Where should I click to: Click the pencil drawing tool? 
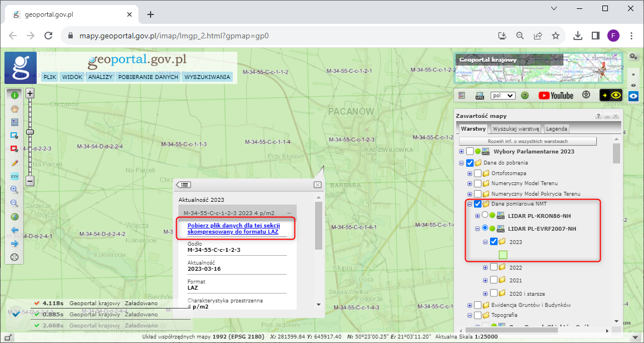[x=14, y=162]
